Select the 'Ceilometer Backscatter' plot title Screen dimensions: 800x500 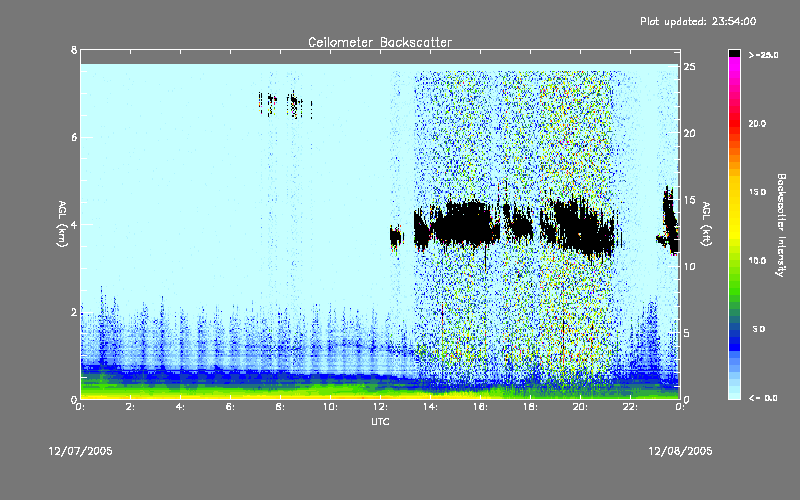point(380,42)
